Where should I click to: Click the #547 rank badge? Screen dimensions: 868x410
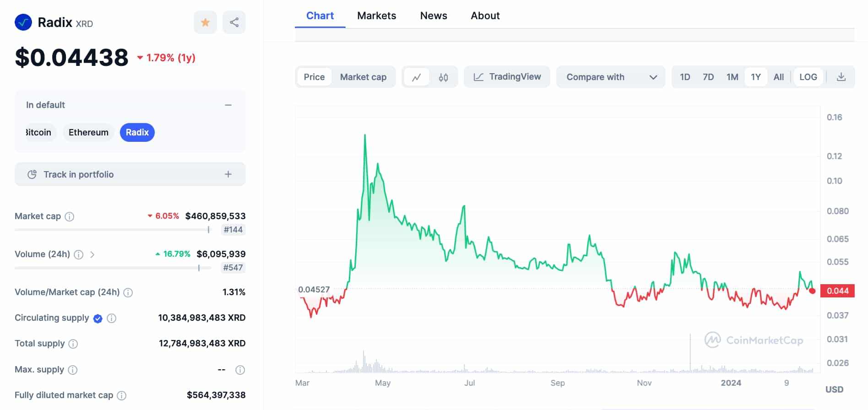click(233, 268)
